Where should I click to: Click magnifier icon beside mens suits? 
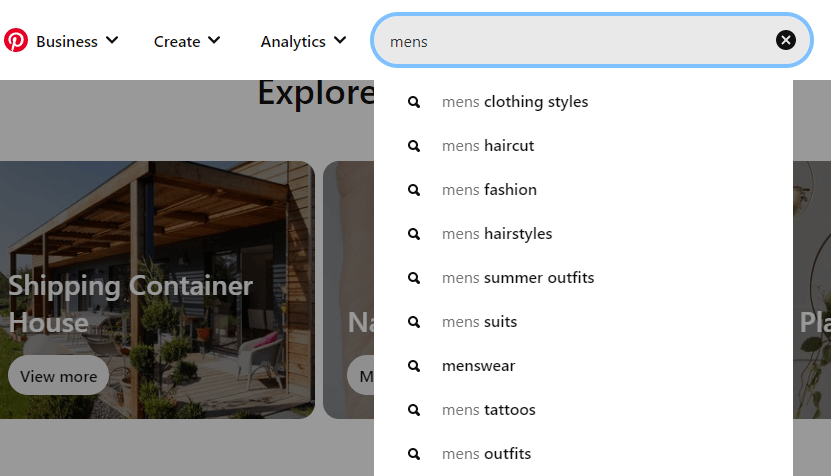(414, 322)
